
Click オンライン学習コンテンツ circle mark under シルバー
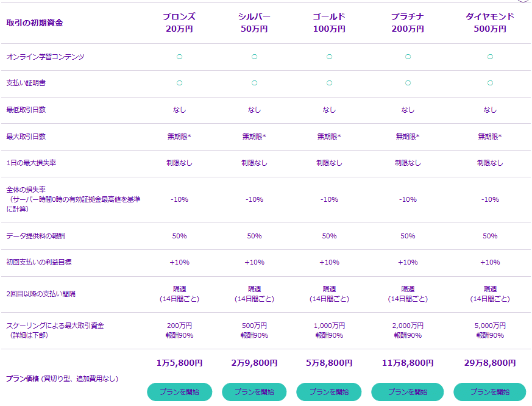[254, 57]
